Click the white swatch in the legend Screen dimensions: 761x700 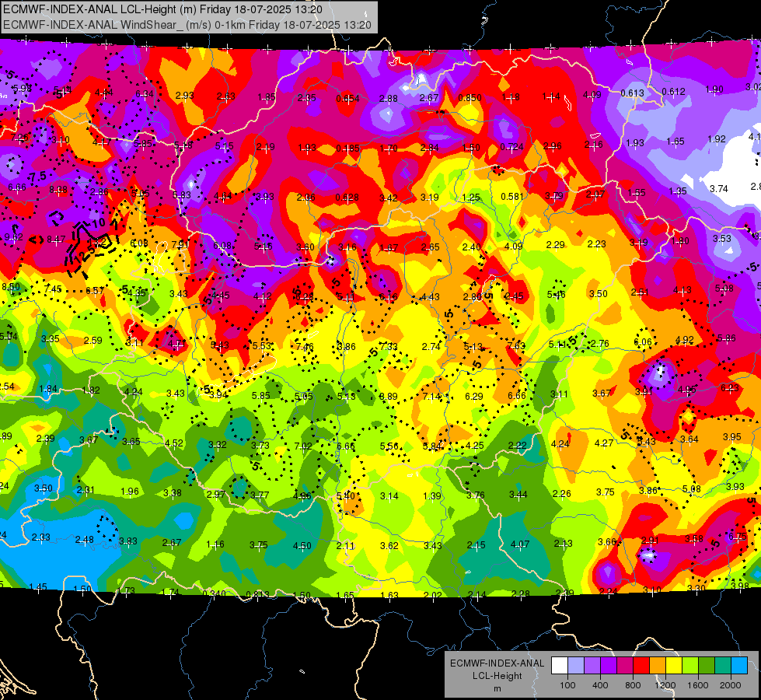pos(560,666)
